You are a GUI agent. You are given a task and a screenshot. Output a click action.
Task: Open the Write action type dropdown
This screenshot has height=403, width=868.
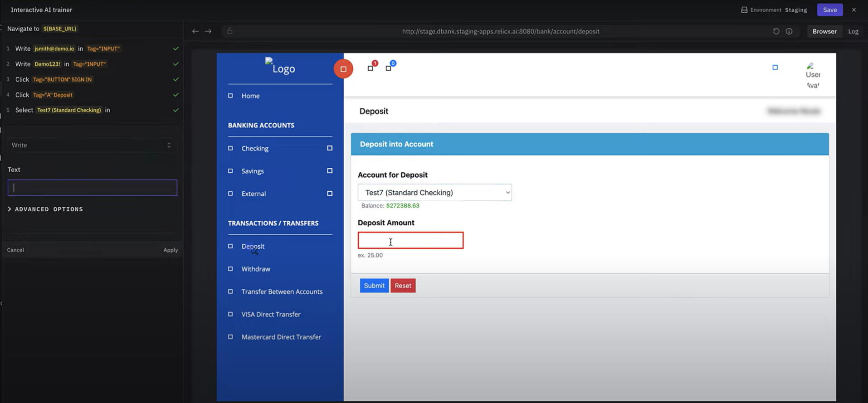click(92, 145)
